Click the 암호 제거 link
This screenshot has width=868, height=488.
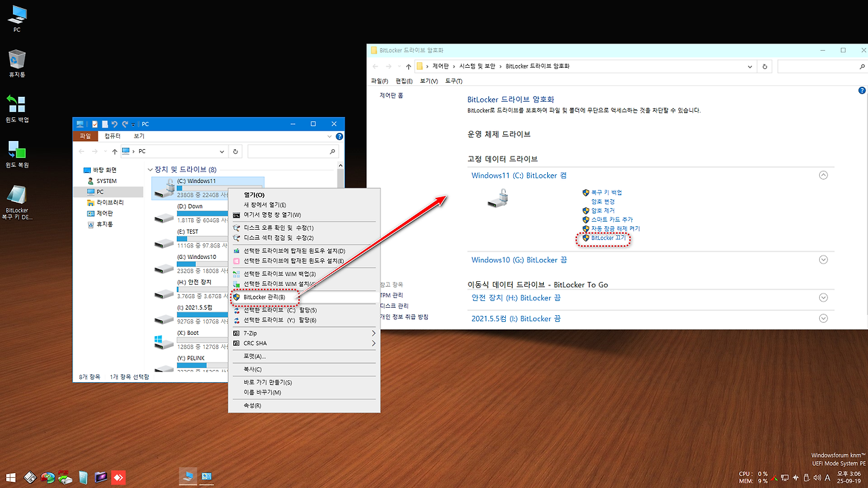tap(603, 211)
